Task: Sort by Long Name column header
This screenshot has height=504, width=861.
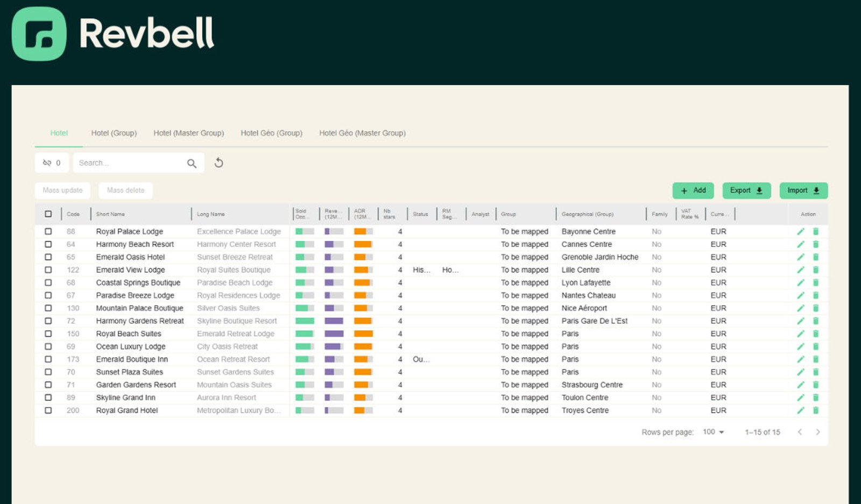Action: [x=210, y=214]
